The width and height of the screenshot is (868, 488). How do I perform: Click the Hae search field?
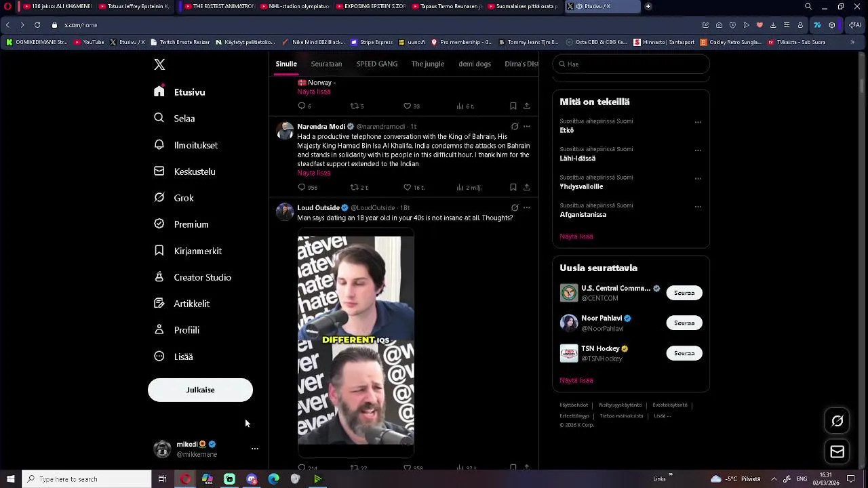tap(631, 64)
